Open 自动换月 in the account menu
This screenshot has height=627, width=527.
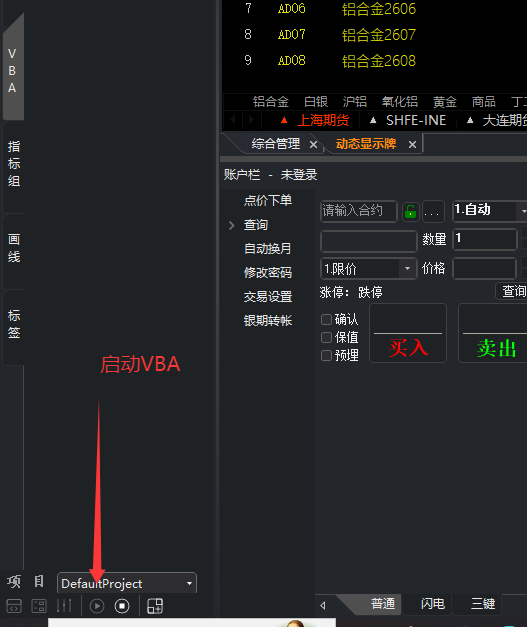[x=267, y=249]
